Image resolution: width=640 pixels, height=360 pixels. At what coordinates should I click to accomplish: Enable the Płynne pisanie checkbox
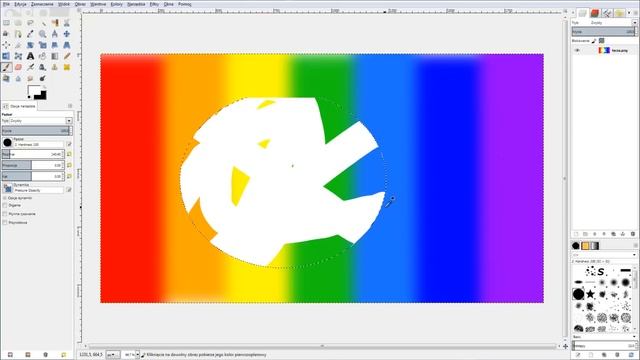[5, 214]
